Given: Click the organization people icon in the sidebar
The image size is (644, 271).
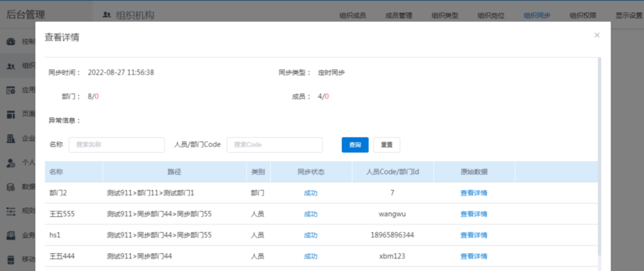Looking at the screenshot, I should pyautogui.click(x=11, y=66).
